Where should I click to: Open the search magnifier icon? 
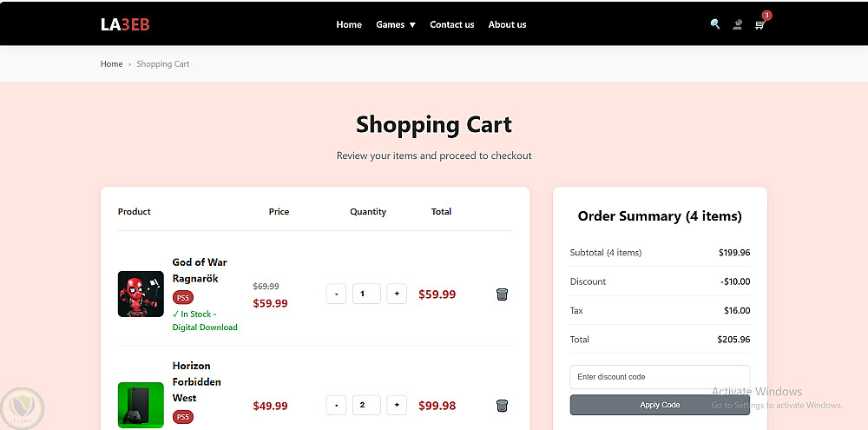coord(715,24)
